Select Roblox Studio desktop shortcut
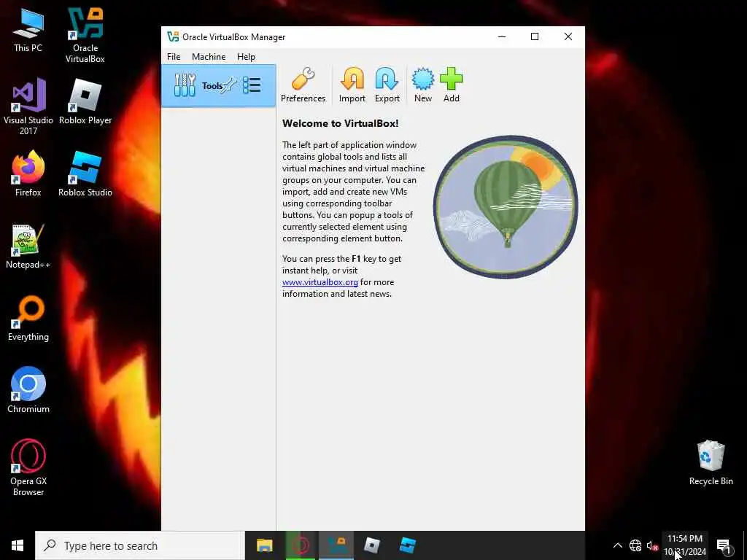 [85, 174]
